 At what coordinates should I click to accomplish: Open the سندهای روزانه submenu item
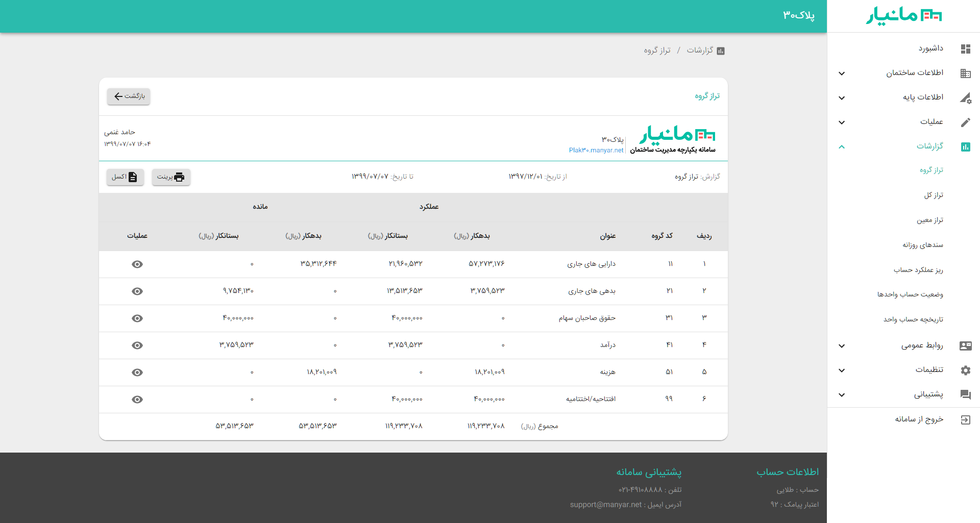[923, 245]
